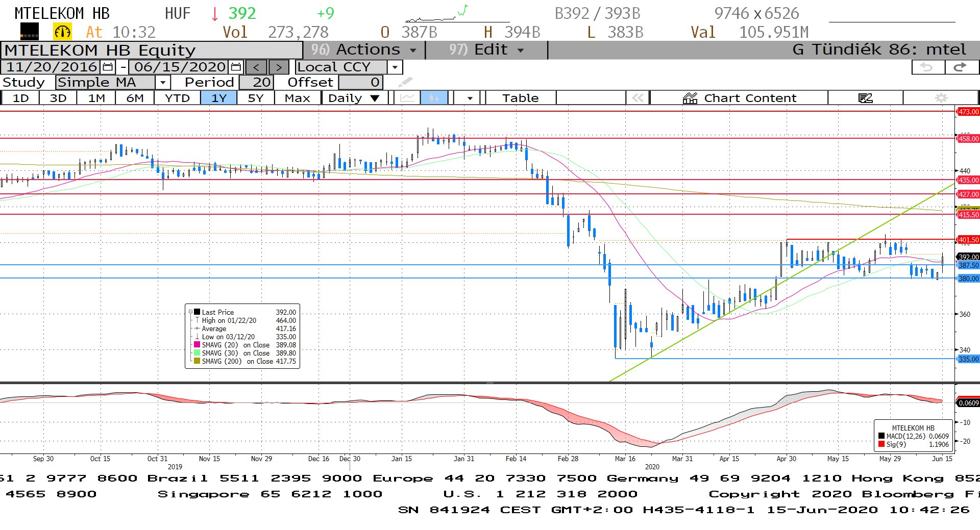Viewport: 980px width, 530px height.
Task: Open the annotations edit icon
Action: point(866,97)
